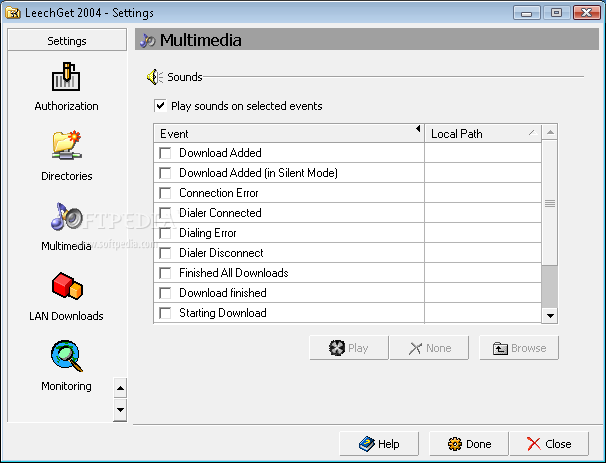
Task: Enable the Dialer Connected sound checkbox
Action: (x=165, y=213)
